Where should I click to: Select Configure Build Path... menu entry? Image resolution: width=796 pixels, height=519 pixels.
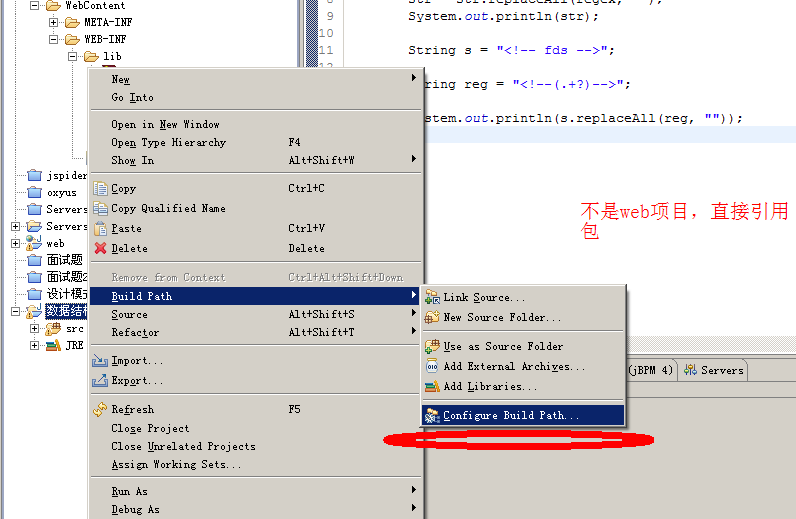pyautogui.click(x=523, y=415)
